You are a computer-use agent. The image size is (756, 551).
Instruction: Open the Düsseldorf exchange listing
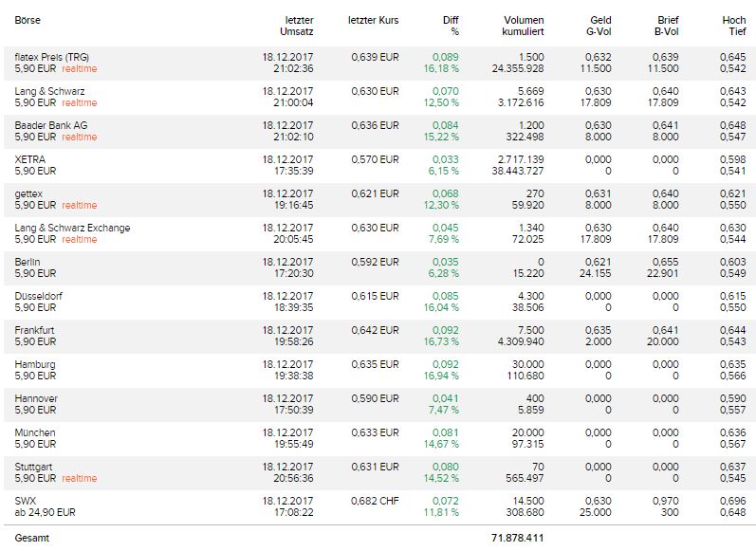(39, 296)
